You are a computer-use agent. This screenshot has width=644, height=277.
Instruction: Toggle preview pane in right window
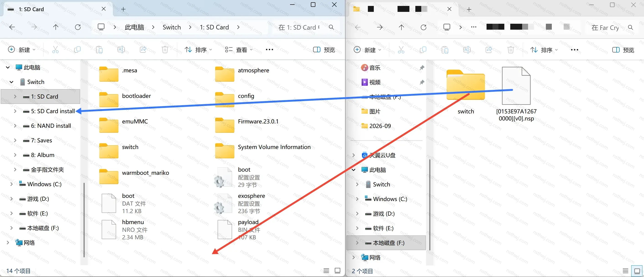coord(623,50)
